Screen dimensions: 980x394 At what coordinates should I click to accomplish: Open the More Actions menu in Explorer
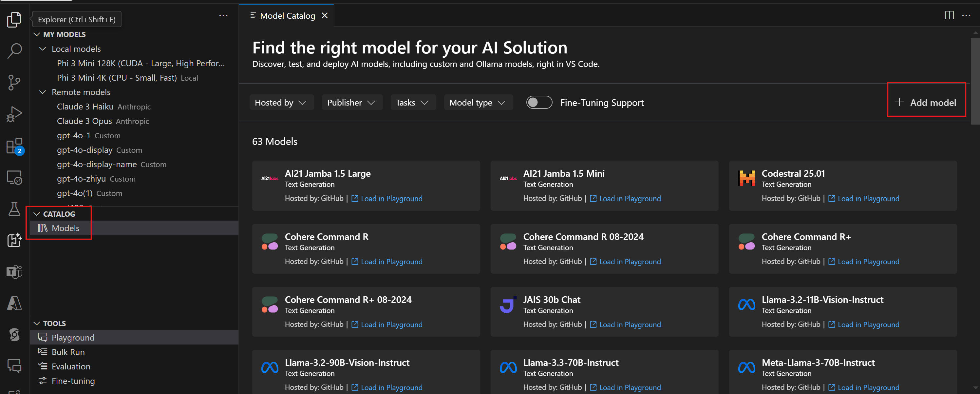point(223,15)
